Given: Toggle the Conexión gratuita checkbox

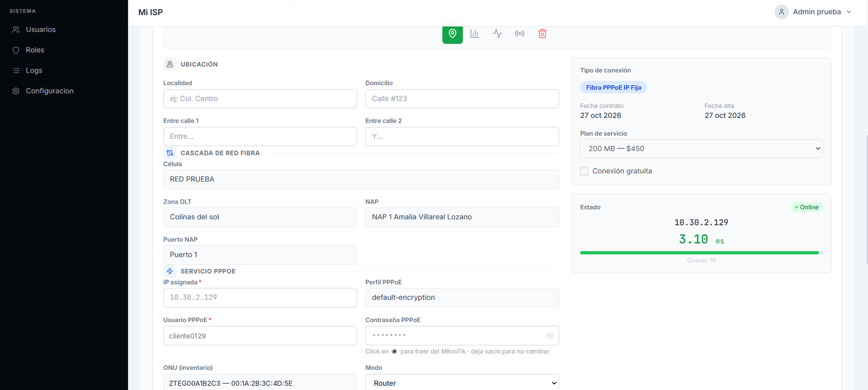Looking at the screenshot, I should (x=584, y=171).
